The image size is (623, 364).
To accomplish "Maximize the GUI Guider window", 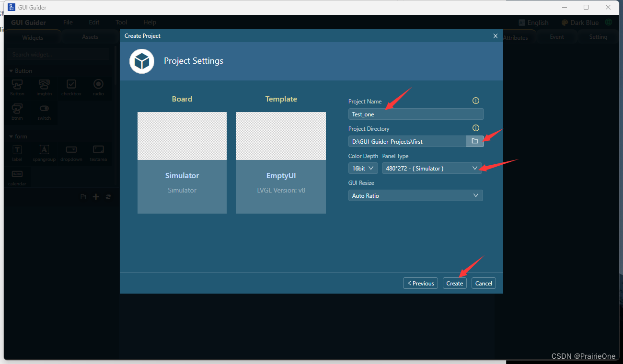I will coord(586,7).
